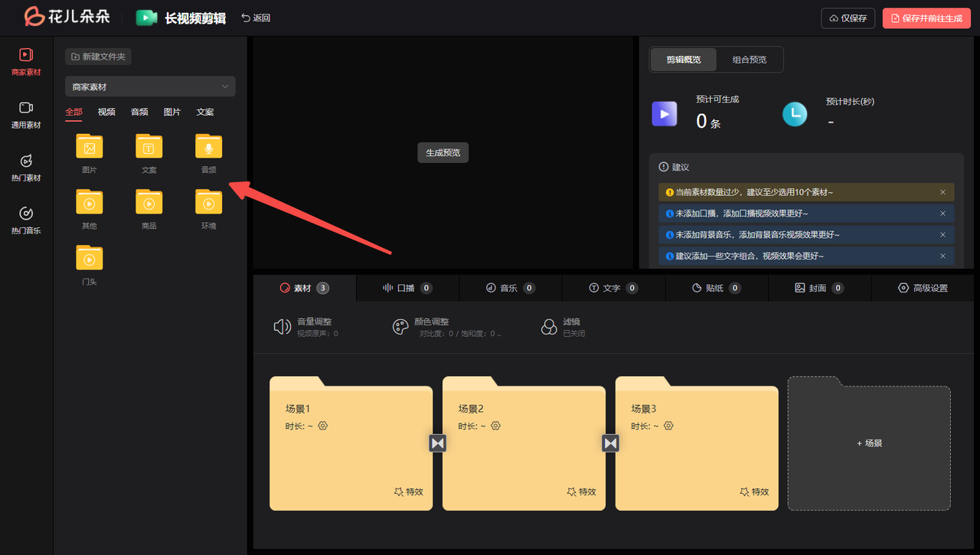
Task: Click the duration gear icon in 场景2
Action: click(496, 426)
